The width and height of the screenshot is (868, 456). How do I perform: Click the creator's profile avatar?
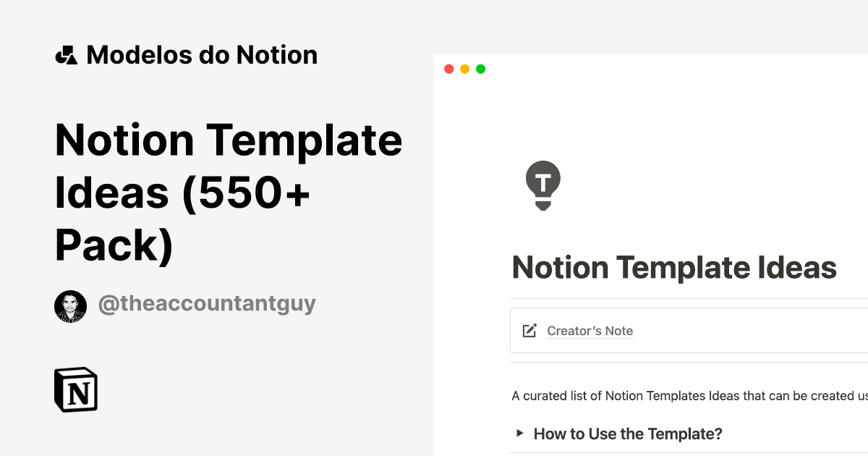pyautogui.click(x=70, y=307)
